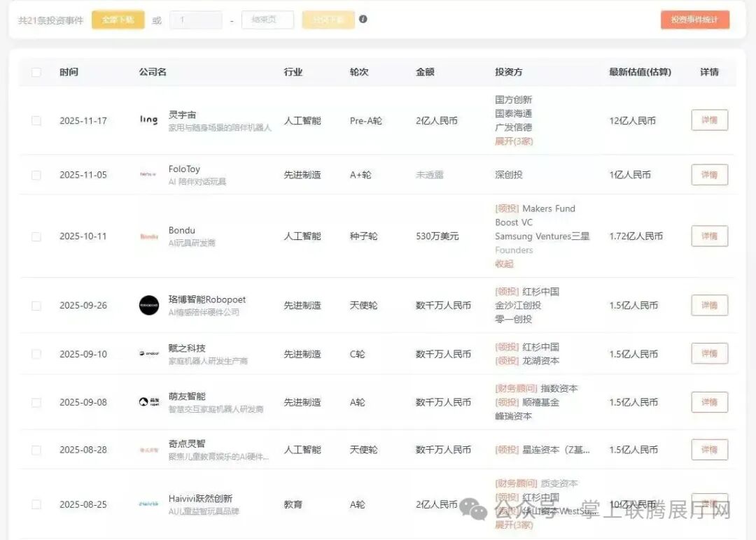Click the 最新估值(估算) column header

pos(640,72)
